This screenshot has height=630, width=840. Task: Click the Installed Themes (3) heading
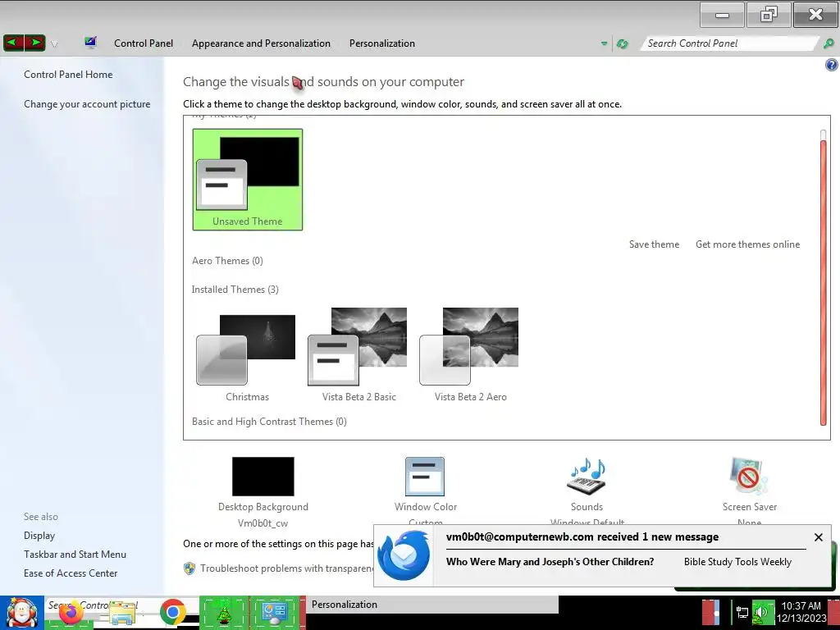coord(235,290)
